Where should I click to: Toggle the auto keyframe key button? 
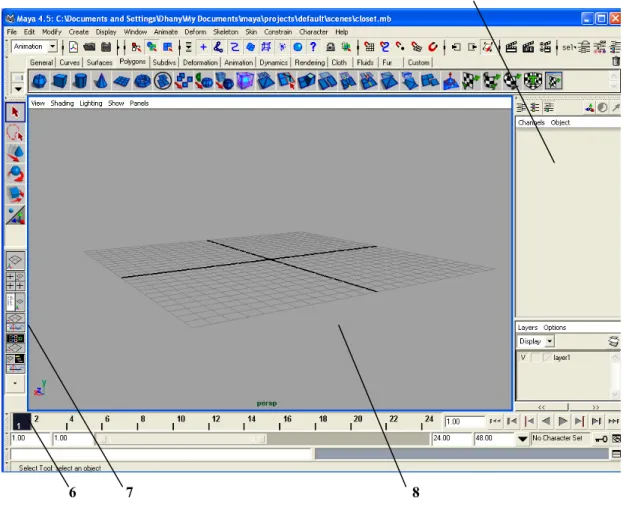click(x=601, y=439)
